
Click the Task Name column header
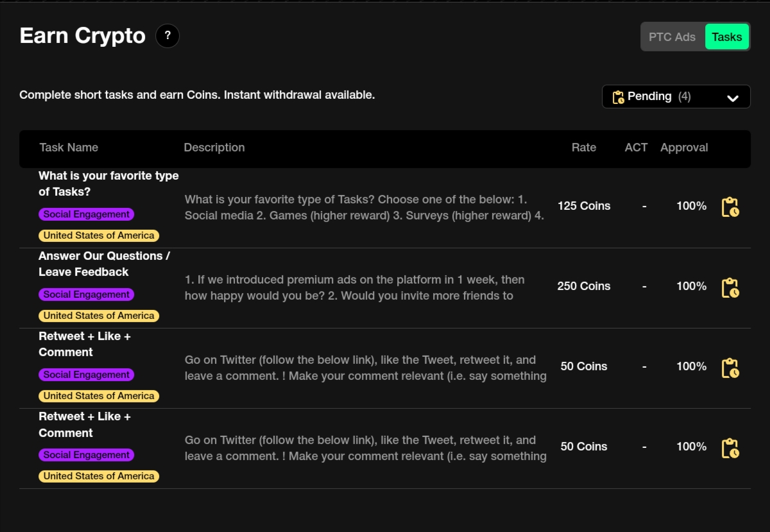69,148
